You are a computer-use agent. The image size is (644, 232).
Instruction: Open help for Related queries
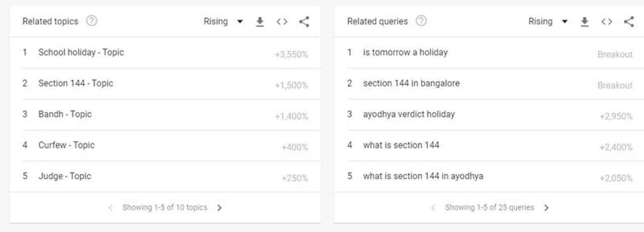tap(421, 21)
